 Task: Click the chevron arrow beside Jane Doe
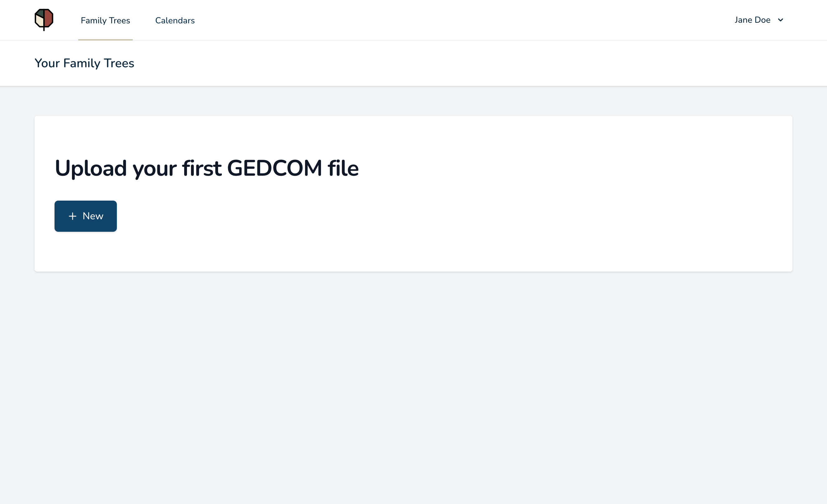click(x=780, y=20)
